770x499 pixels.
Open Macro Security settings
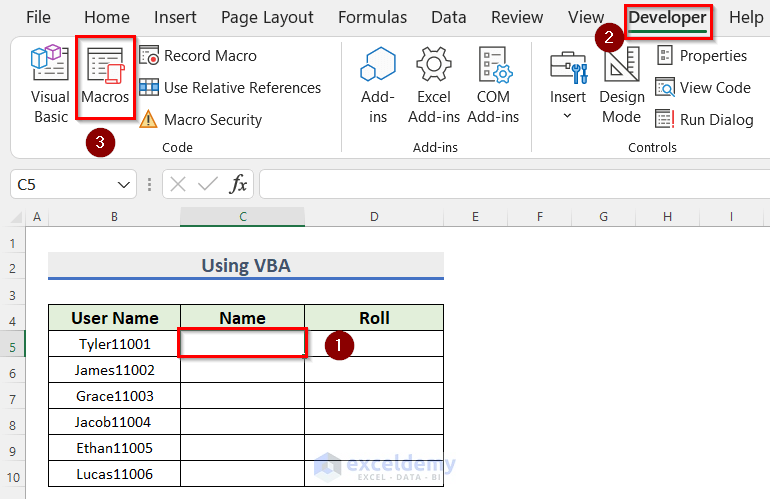click(200, 120)
